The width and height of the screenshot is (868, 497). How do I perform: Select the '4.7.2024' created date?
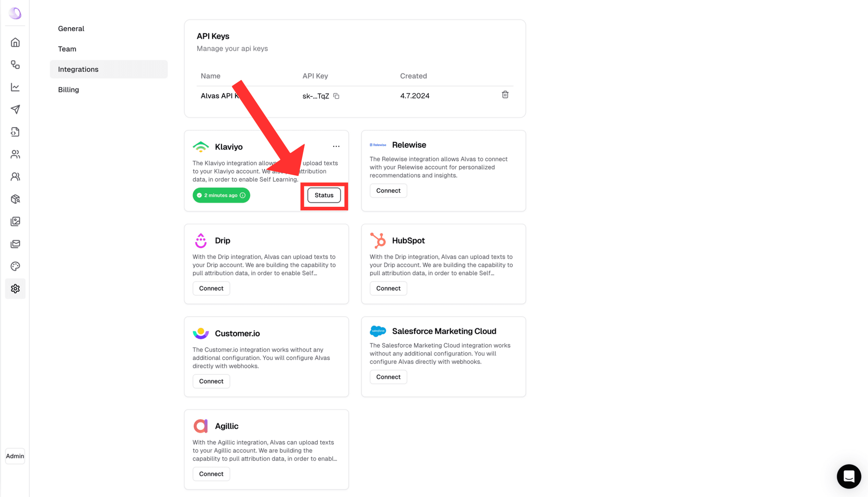[x=415, y=96]
